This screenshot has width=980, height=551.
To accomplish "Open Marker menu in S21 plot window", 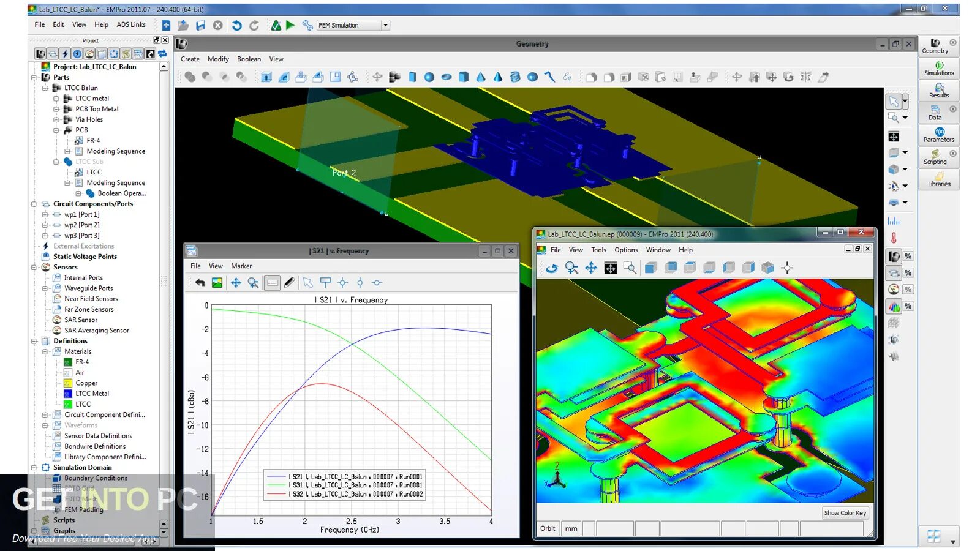I will (x=241, y=266).
